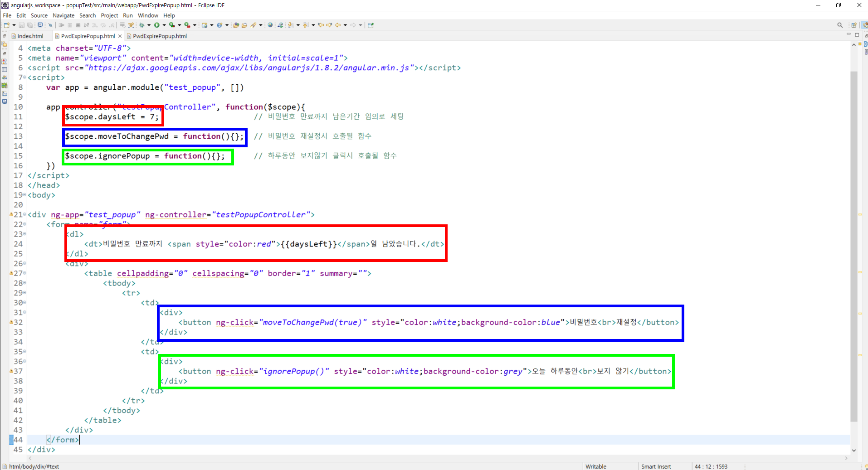This screenshot has height=470, width=868.
Task: Click the editor vertical scrollbar thumb
Action: point(854,247)
